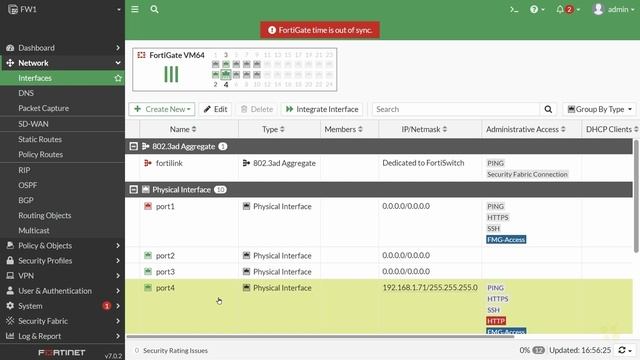Image resolution: width=640 pixels, height=360 pixels.
Task: Open the refresh options dropdown
Action: point(625,350)
